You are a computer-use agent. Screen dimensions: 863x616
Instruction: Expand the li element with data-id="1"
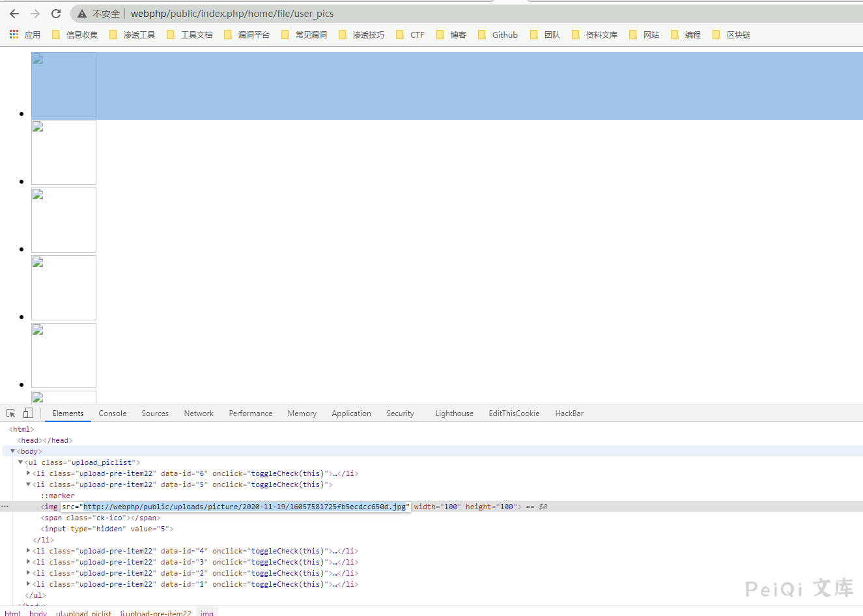(x=28, y=584)
